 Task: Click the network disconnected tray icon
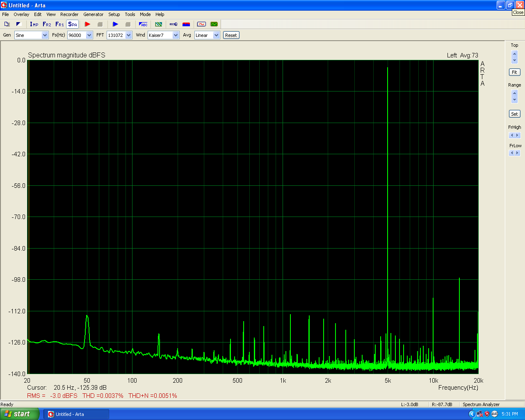[479, 414]
